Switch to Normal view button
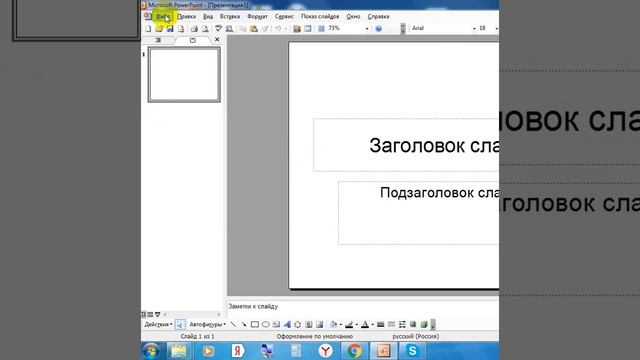 point(143,314)
